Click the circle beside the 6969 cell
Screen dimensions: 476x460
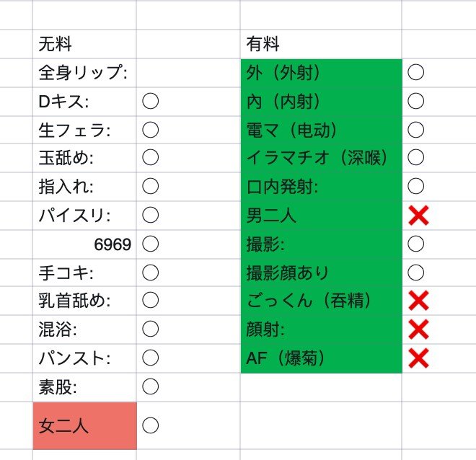click(x=150, y=244)
